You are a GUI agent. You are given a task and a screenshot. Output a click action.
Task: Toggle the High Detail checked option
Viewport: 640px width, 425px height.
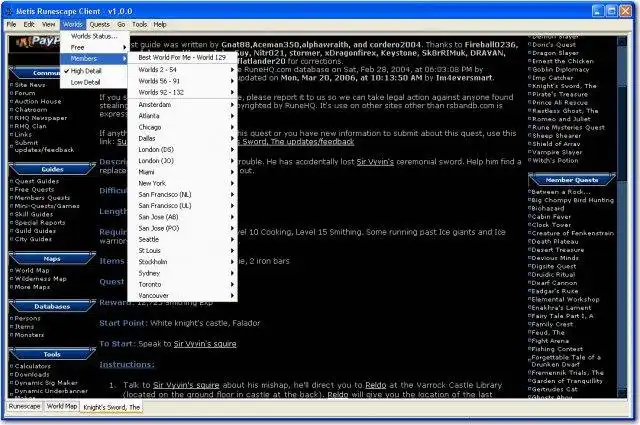94,71
